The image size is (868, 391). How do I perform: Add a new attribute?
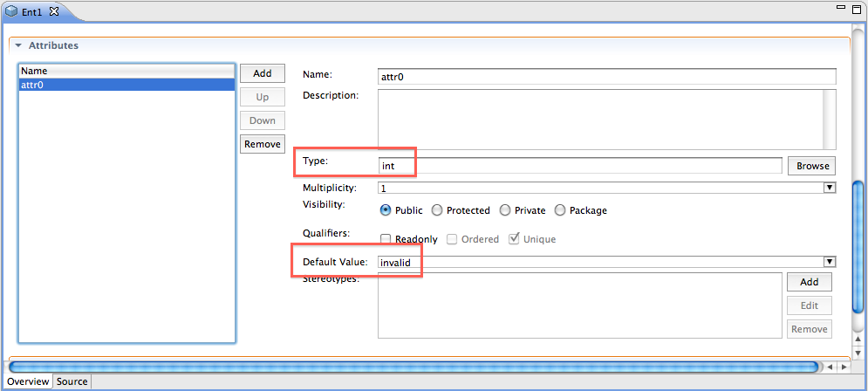[x=263, y=73]
